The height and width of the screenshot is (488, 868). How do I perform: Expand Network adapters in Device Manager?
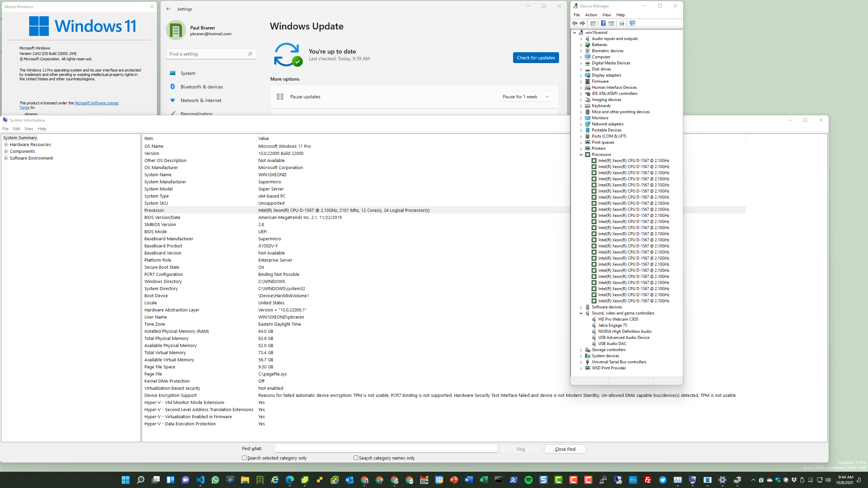[x=581, y=124]
